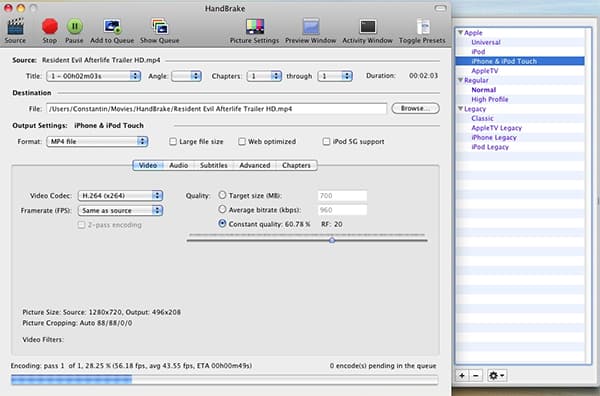Select the High Profile preset
The width and height of the screenshot is (600, 396).
point(490,99)
